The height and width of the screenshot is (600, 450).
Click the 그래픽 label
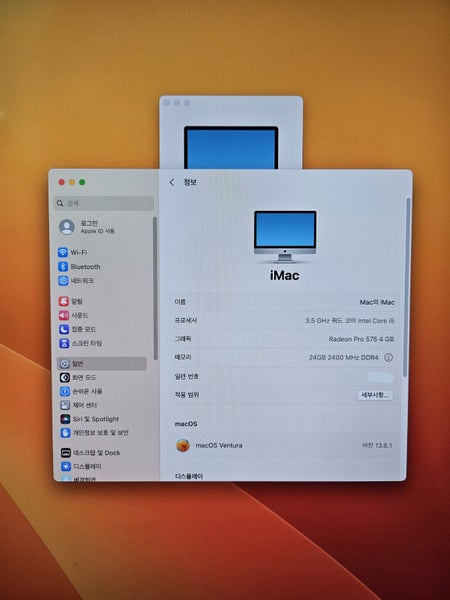tap(183, 339)
